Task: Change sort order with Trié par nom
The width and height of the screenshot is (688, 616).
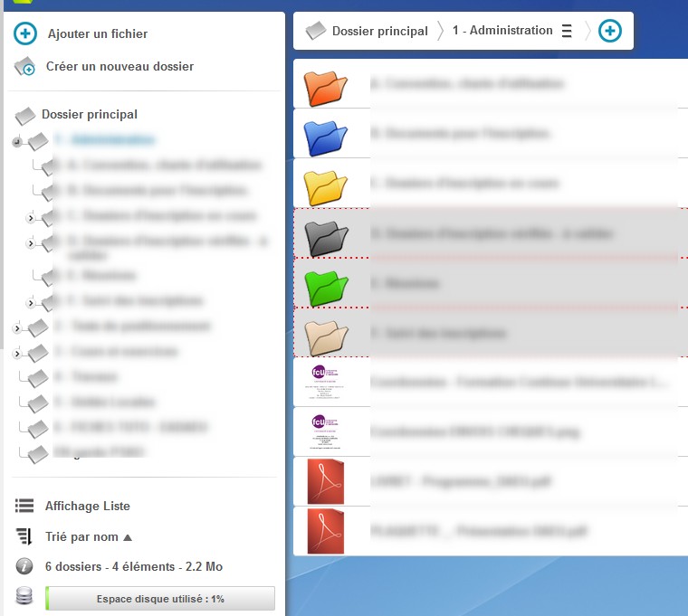Action: click(81, 536)
